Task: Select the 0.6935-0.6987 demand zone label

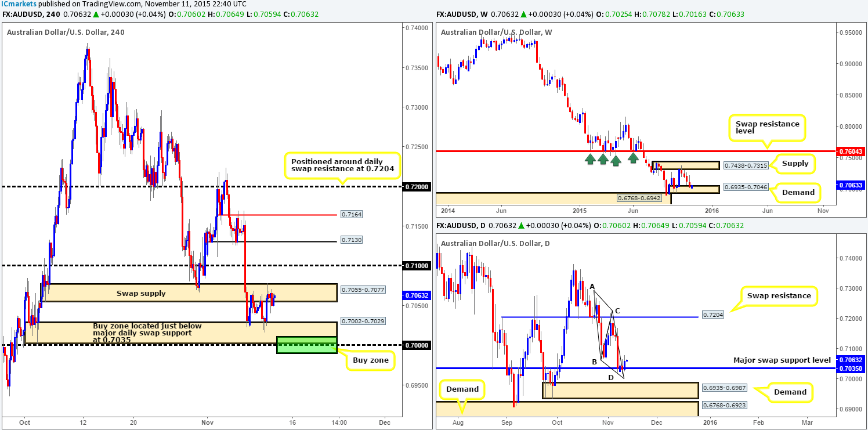Action: (724, 386)
